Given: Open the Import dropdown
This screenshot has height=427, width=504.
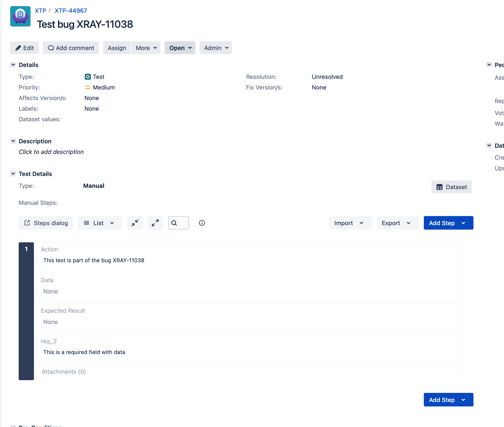Looking at the screenshot, I should coord(350,223).
